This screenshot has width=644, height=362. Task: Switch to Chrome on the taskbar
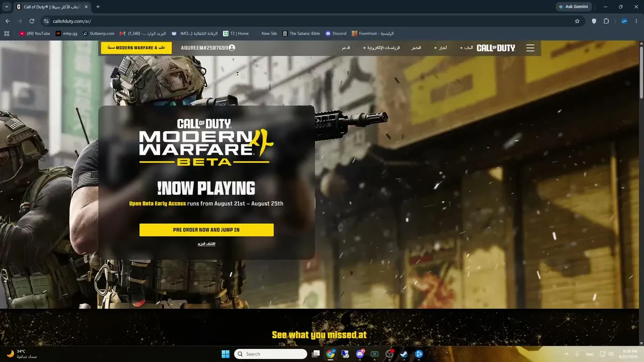(331, 354)
